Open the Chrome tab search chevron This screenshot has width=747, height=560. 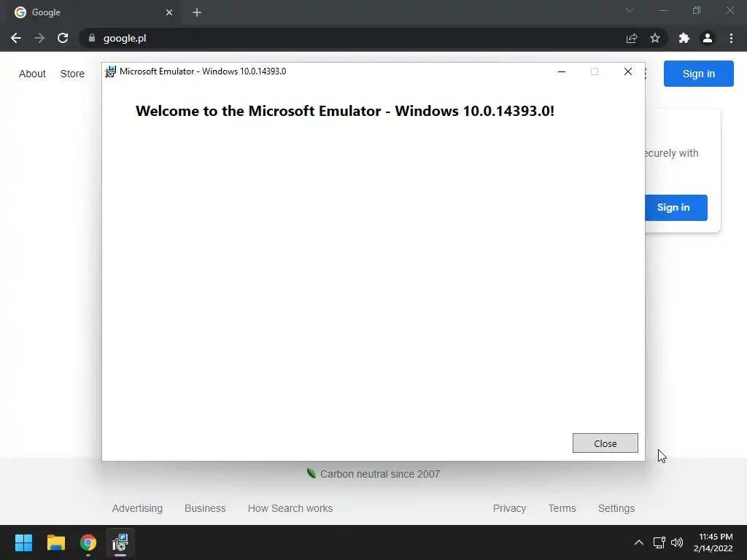pos(630,10)
